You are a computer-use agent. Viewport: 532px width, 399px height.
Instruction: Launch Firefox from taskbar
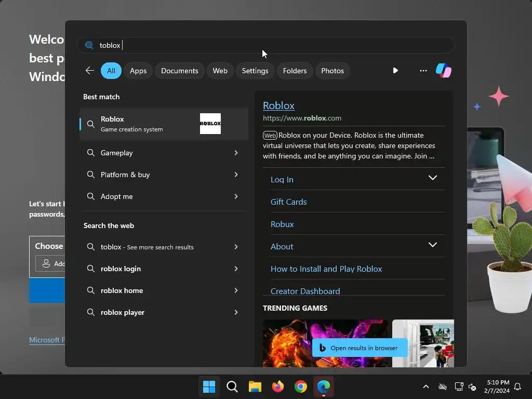tap(278, 387)
